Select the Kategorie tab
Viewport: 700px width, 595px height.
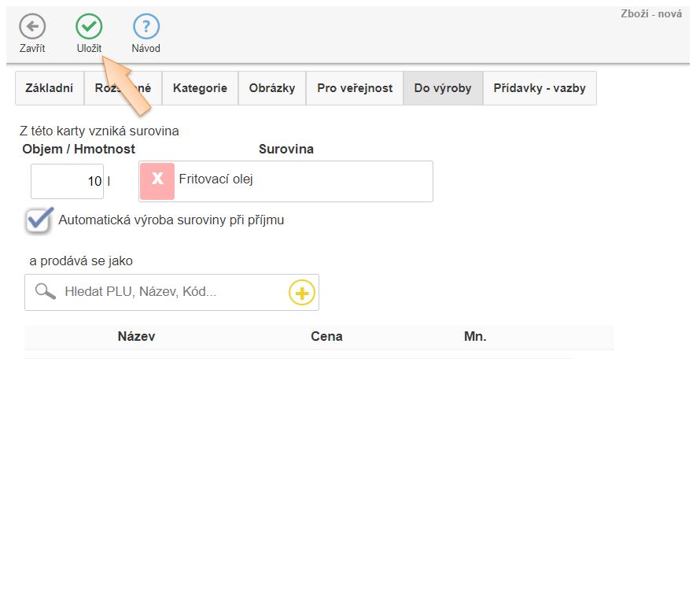tap(200, 88)
